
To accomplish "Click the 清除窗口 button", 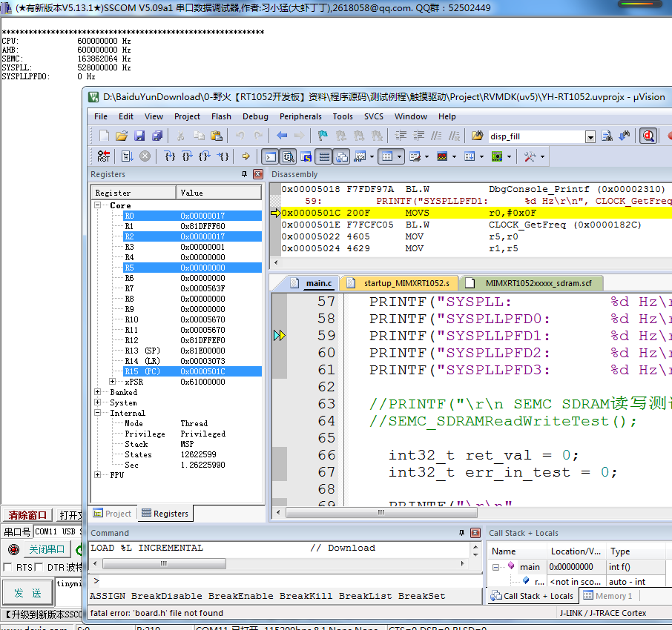I will point(27,515).
